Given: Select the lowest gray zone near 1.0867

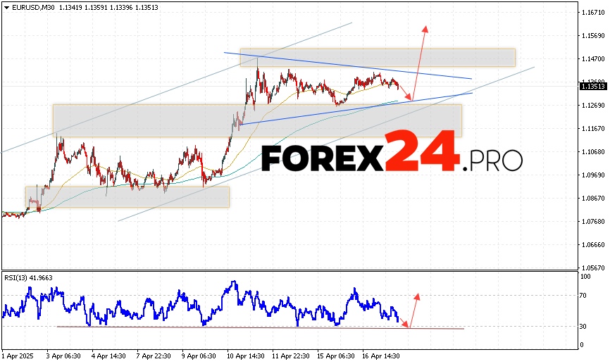Looking at the screenshot, I should tap(127, 196).
